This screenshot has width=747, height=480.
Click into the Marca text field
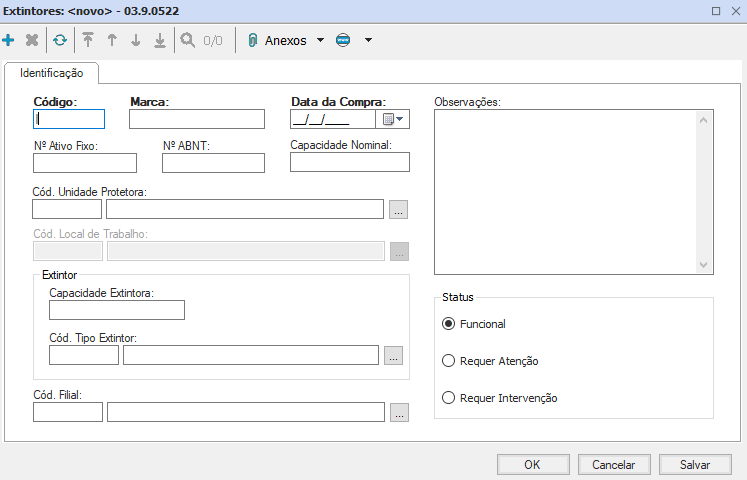(x=197, y=119)
